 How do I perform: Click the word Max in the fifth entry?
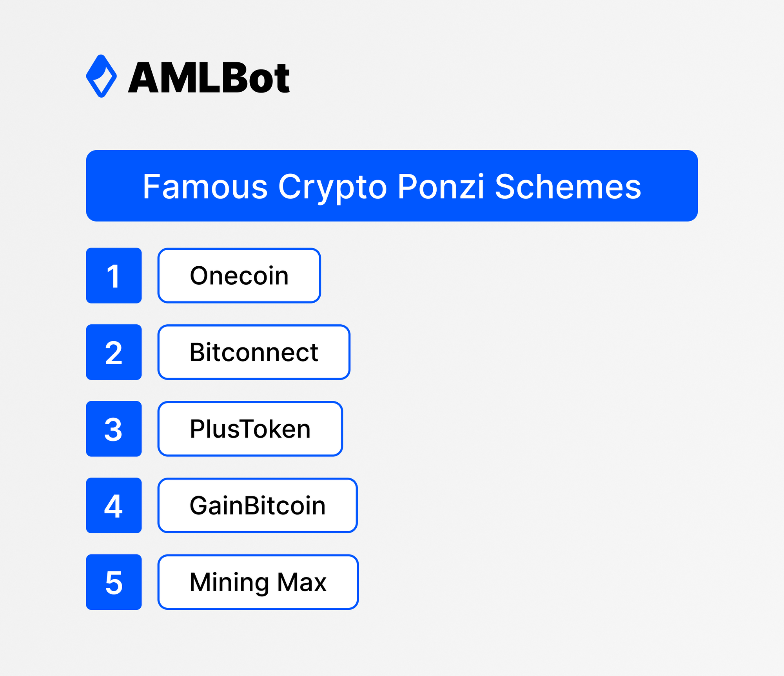click(302, 582)
